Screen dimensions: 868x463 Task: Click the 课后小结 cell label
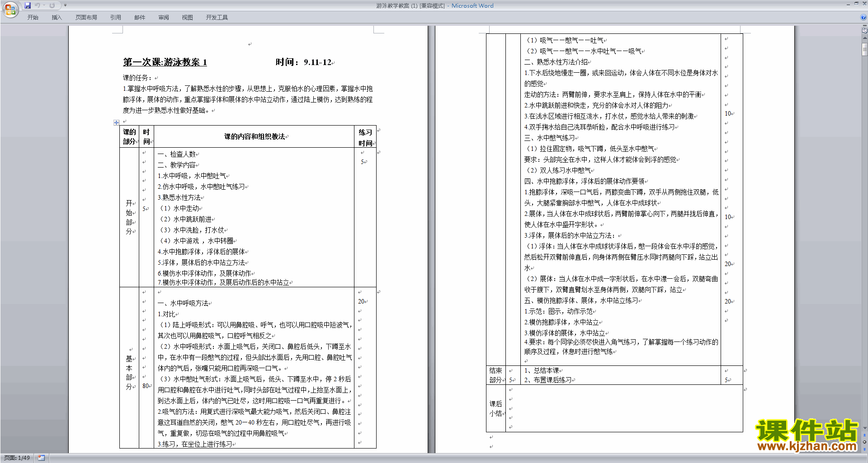pos(495,408)
